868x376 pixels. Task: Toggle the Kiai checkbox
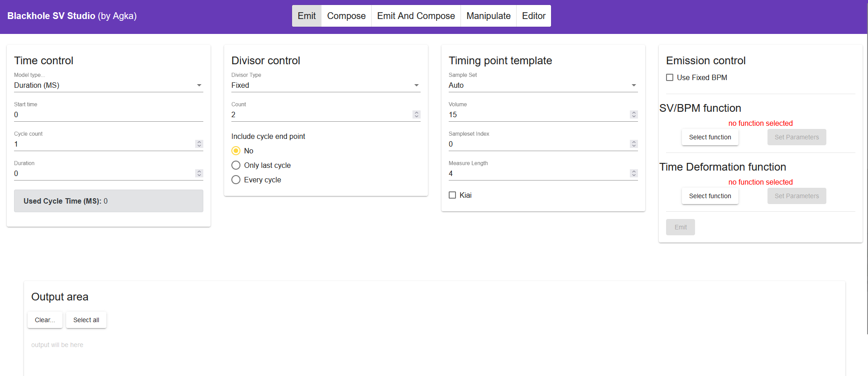click(452, 195)
